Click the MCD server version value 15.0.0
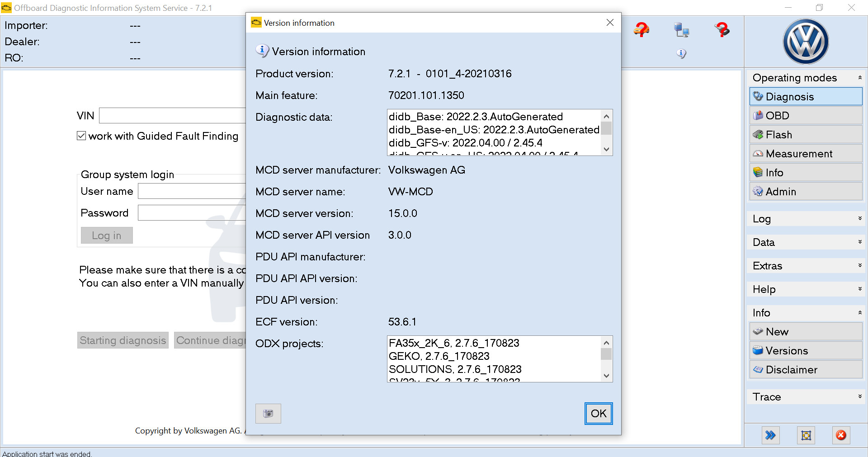The height and width of the screenshot is (457, 868). pyautogui.click(x=403, y=213)
